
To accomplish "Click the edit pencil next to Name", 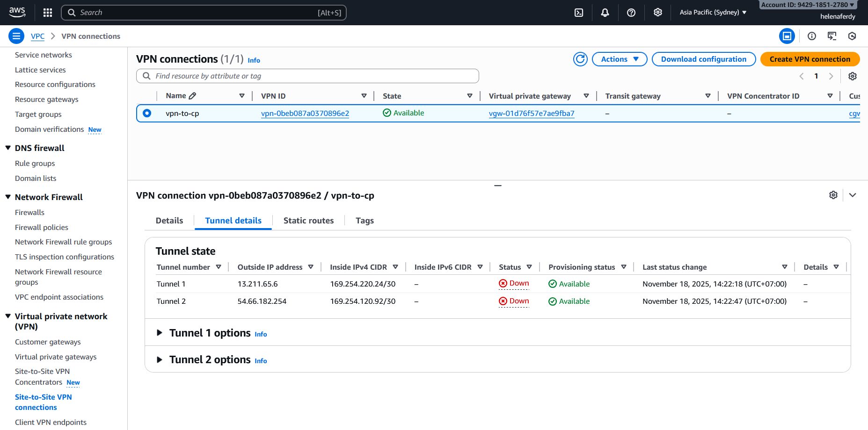I will (192, 96).
